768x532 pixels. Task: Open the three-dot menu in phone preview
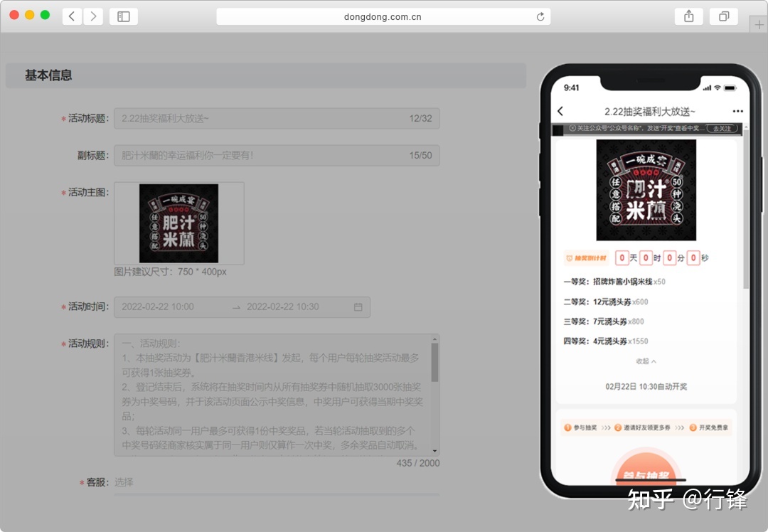pyautogui.click(x=737, y=112)
